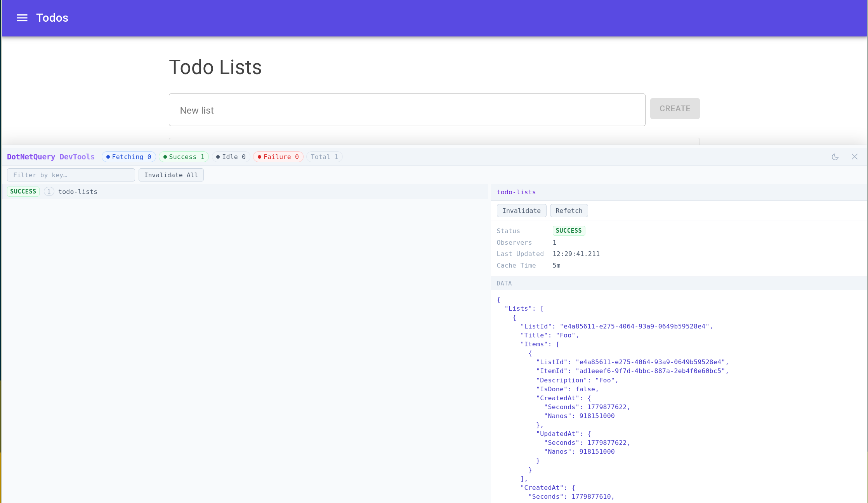Click SUCCESS badge in query row
The width and height of the screenshot is (868, 503).
coord(23,192)
